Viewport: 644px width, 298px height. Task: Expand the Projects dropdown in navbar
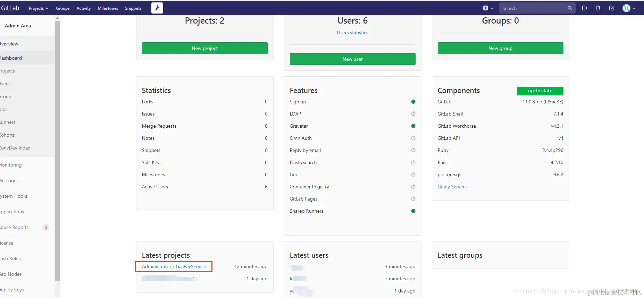point(39,8)
